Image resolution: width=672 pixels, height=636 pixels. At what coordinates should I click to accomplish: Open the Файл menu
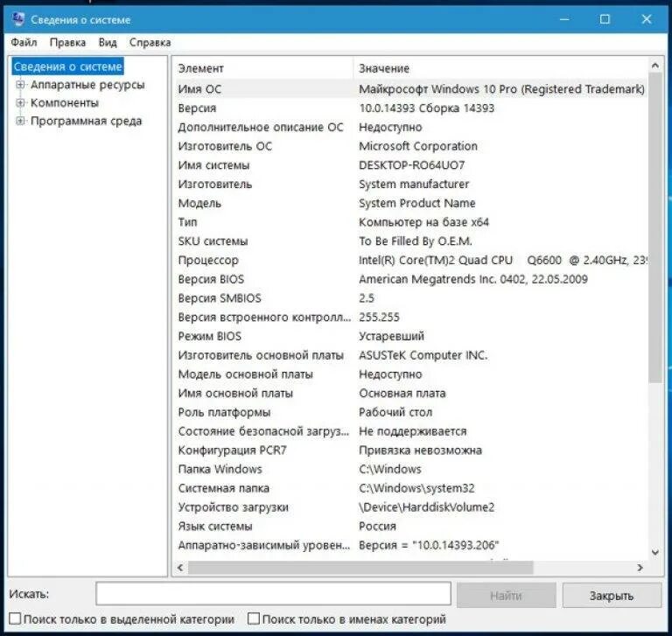(x=24, y=42)
